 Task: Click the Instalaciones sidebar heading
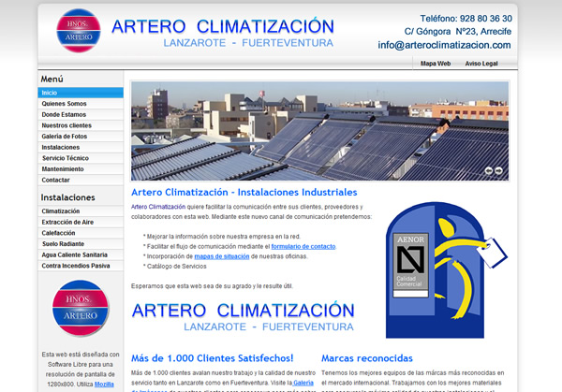67,197
